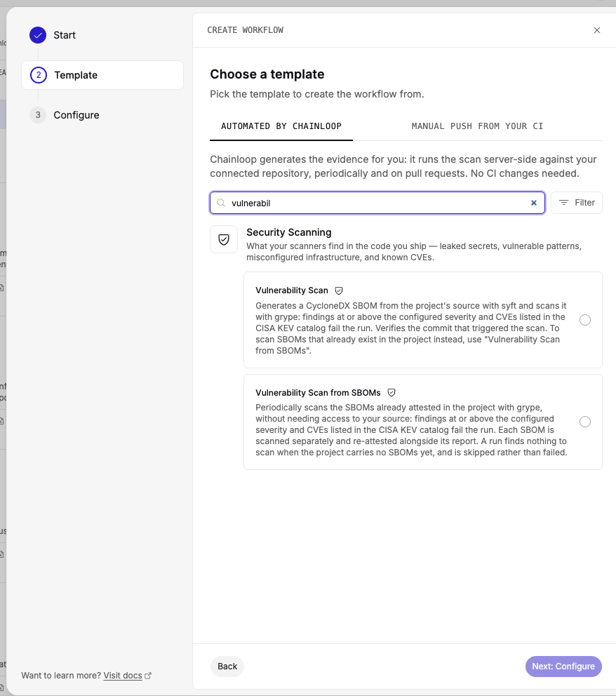
Task: Clear the template search field
Action: [534, 203]
